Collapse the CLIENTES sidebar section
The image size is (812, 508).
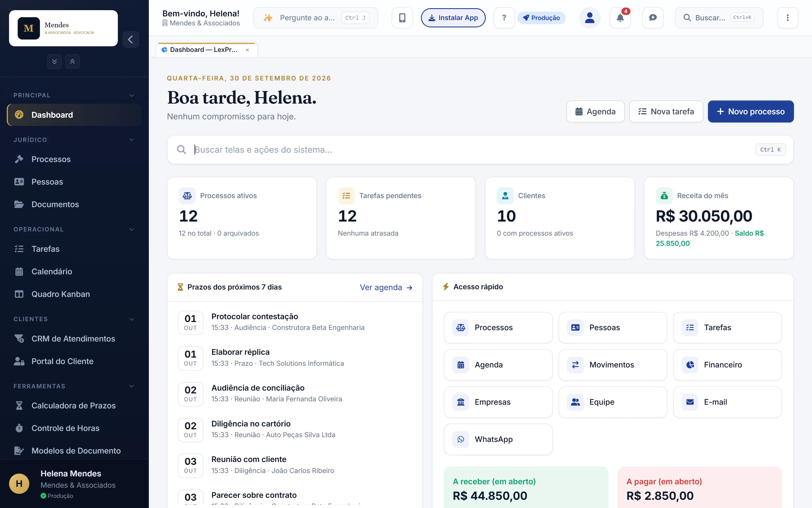[x=74, y=319]
